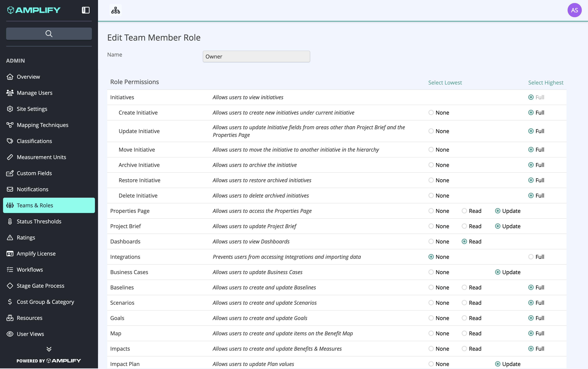
Task: Open Mapping Techniques from the sidebar
Action: pos(42,125)
